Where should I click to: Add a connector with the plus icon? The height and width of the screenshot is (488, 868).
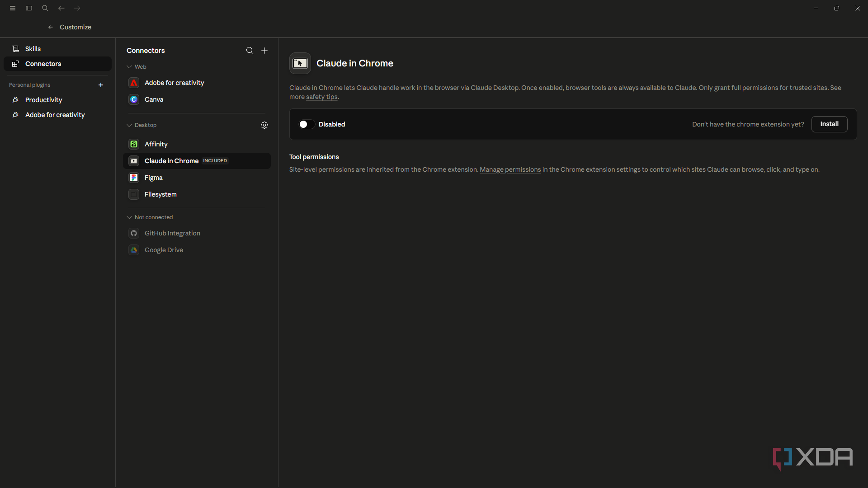pyautogui.click(x=264, y=51)
